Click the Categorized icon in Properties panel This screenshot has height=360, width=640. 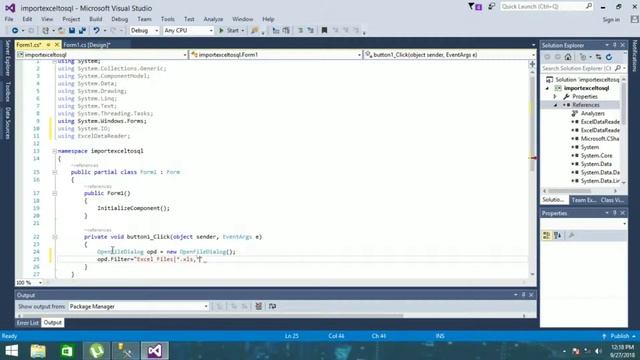547,236
